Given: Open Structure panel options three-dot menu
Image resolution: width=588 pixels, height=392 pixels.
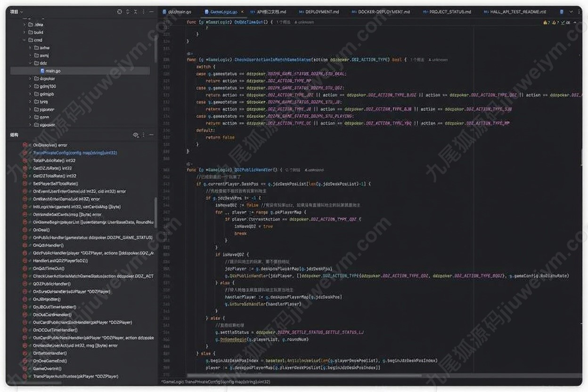Looking at the screenshot, I should tap(144, 135).
